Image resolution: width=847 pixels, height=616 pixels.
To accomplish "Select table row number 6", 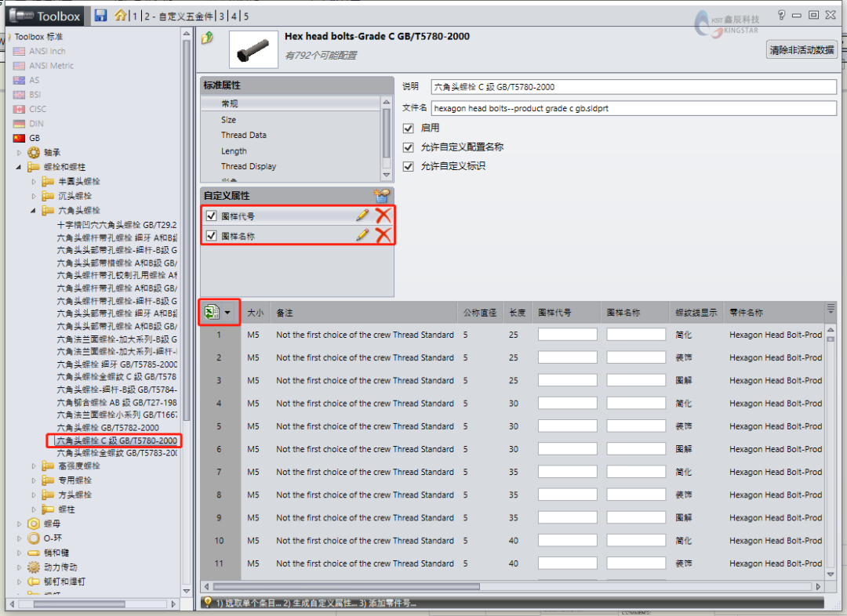I will [219, 449].
